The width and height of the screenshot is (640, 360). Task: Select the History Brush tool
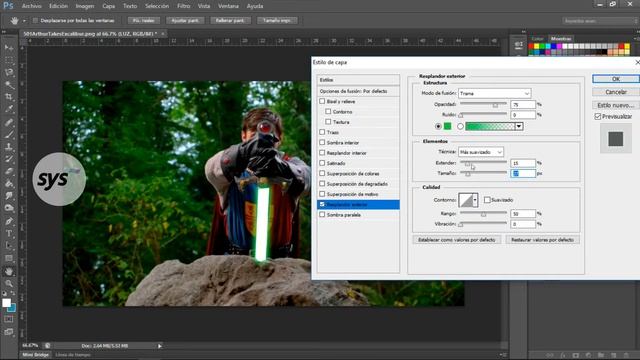tap(9, 159)
